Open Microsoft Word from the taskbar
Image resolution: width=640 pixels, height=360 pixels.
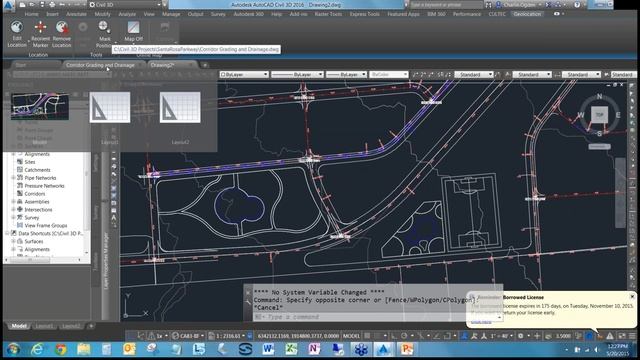click(x=268, y=349)
